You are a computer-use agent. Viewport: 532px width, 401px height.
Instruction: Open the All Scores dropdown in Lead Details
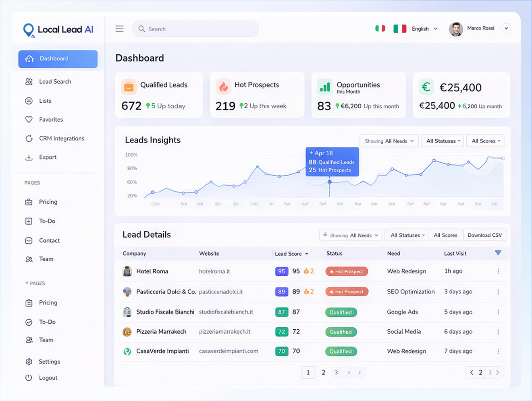pos(445,235)
